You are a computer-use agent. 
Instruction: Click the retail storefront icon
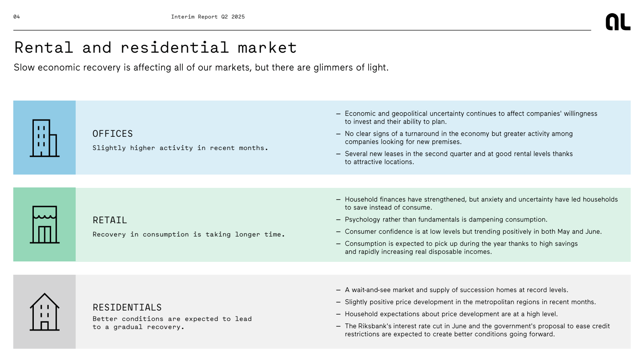(45, 224)
